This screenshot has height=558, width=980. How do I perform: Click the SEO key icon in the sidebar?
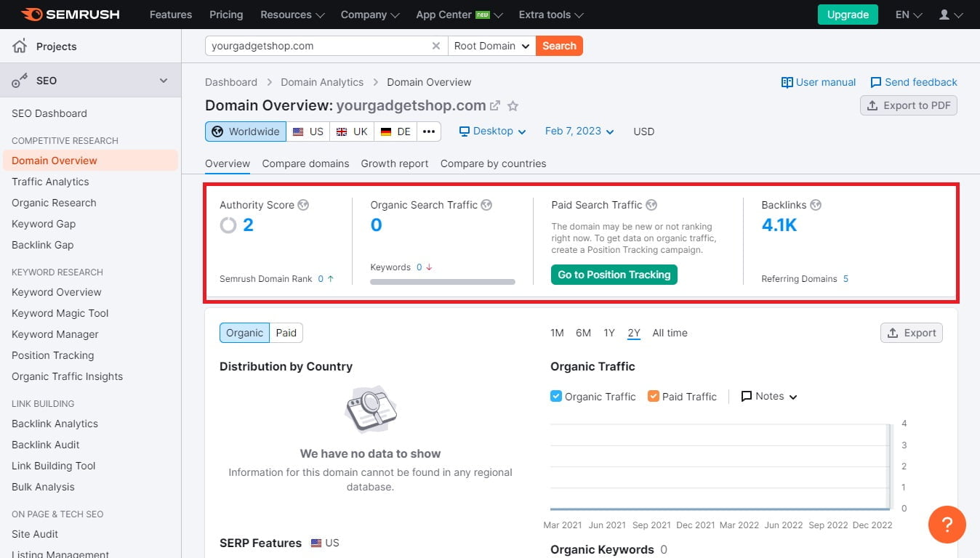[20, 81]
